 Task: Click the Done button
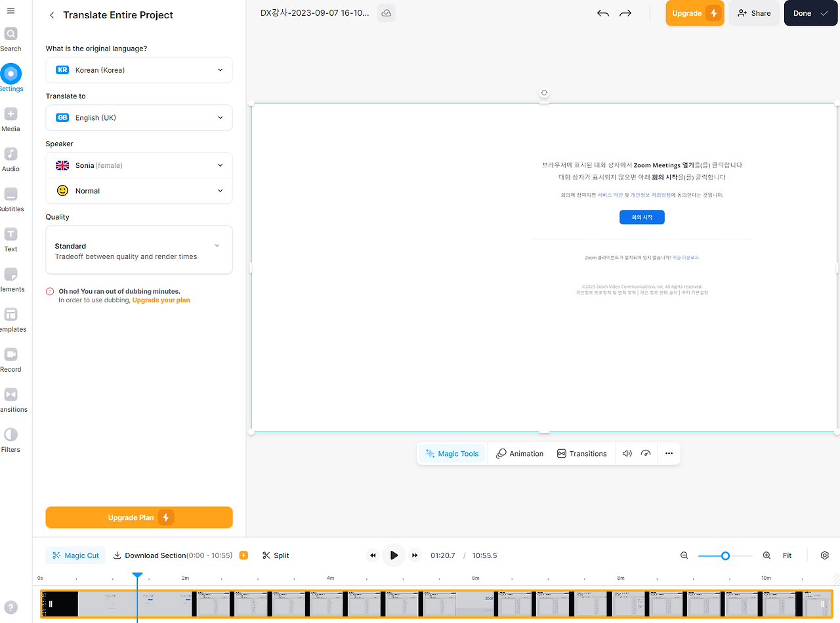coord(810,13)
